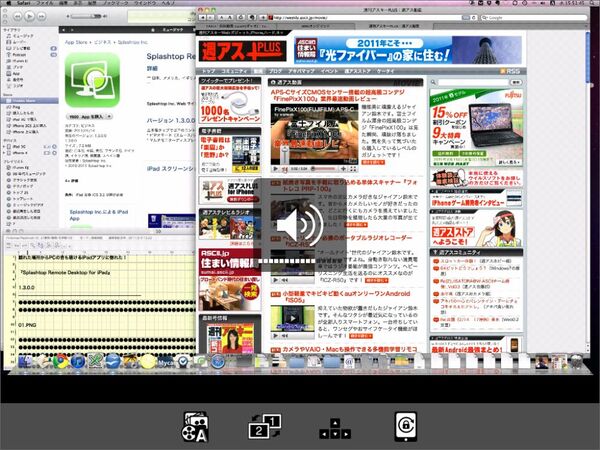Viewport: 600px width, 450px height.
Task: Click the 1000名 プレゼントキャンペーン banner
Action: click(230, 104)
